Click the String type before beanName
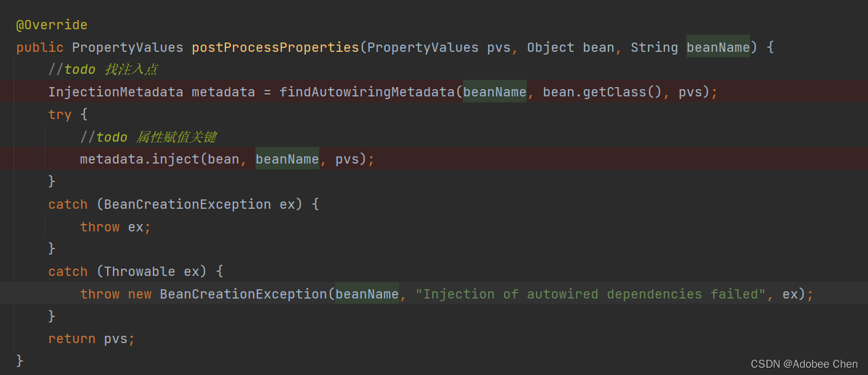This screenshot has width=868, height=375. point(654,48)
